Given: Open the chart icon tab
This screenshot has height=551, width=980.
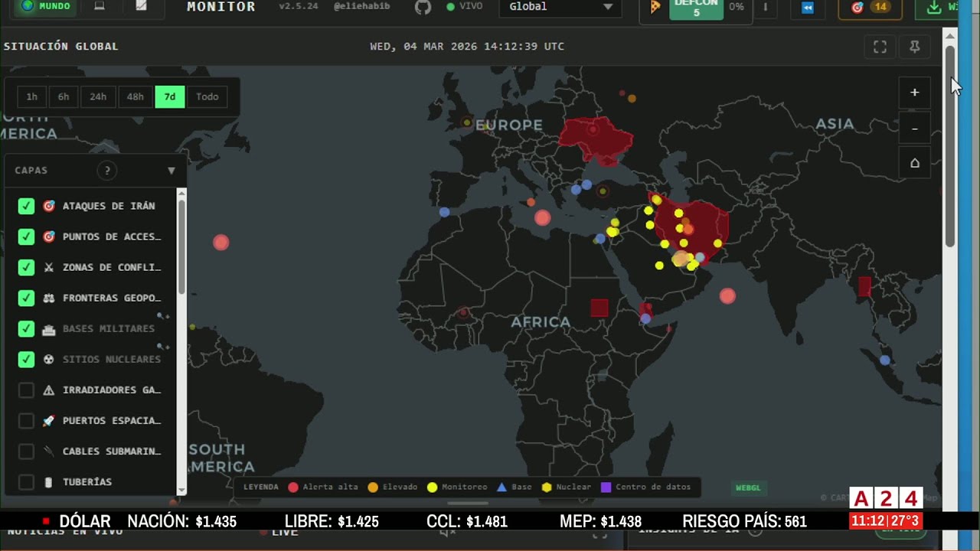Looking at the screenshot, I should click(x=141, y=6).
